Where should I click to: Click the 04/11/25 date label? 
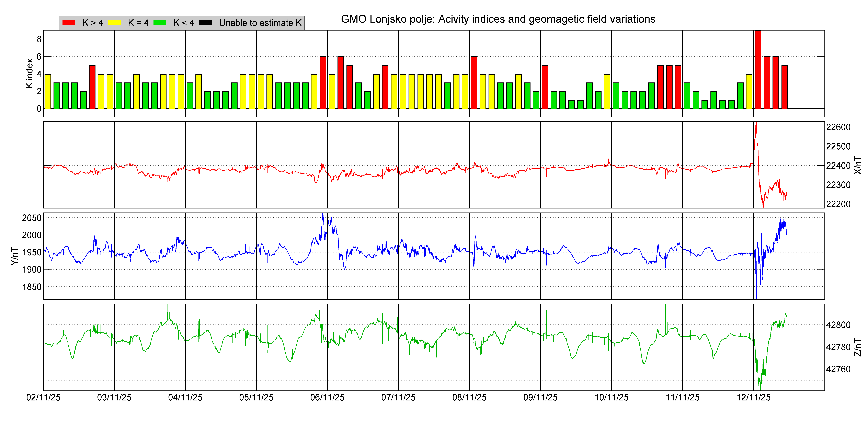185,397
